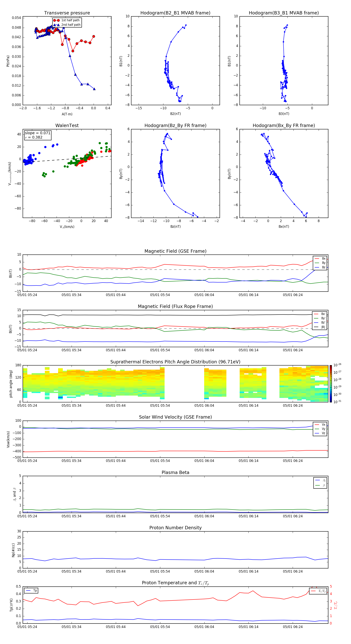Click 'V_A(km/s)' axis label in WalenTest

[x=67, y=227]
